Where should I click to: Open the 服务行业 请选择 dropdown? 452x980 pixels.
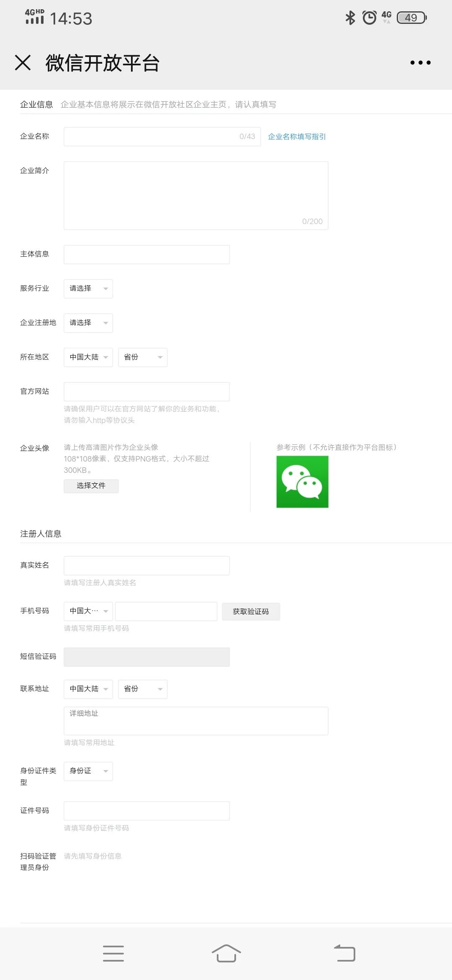coord(88,289)
